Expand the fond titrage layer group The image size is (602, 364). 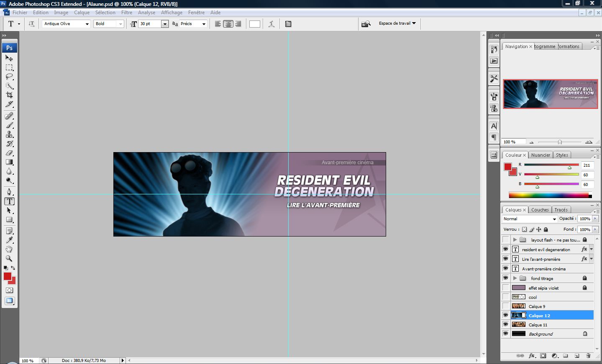pos(515,278)
